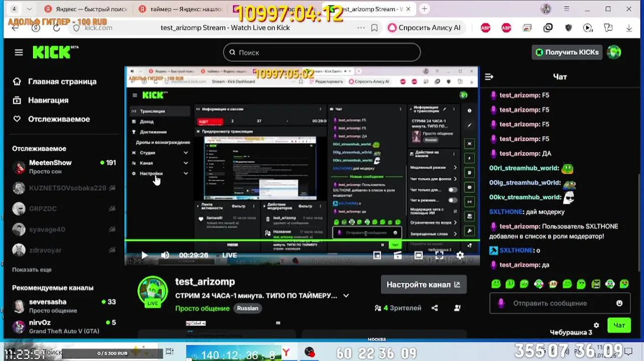
Task: Open first ABP extension icon
Action: click(486, 28)
